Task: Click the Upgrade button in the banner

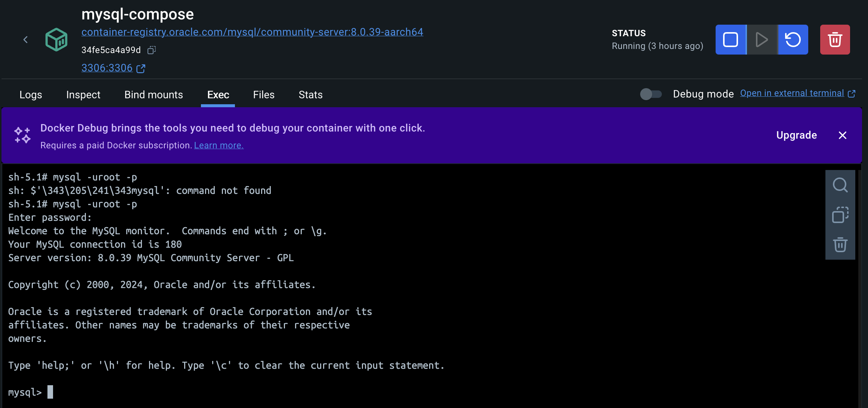Action: pyautogui.click(x=796, y=135)
